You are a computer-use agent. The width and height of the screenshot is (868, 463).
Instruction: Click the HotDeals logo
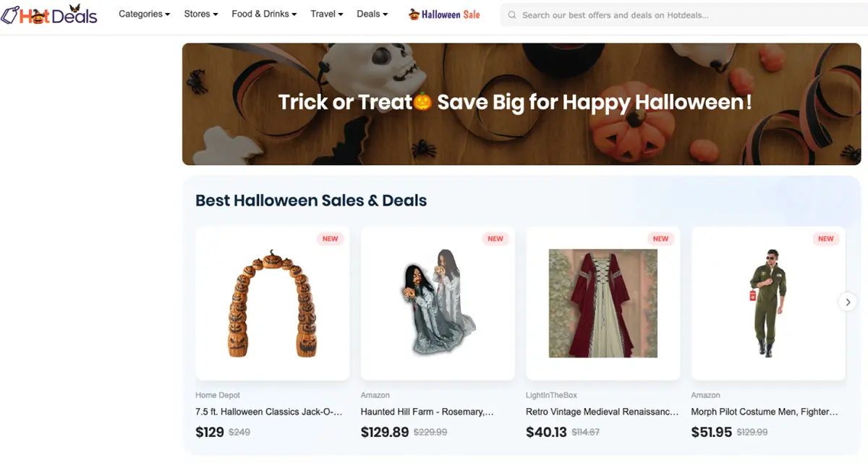tap(49, 14)
